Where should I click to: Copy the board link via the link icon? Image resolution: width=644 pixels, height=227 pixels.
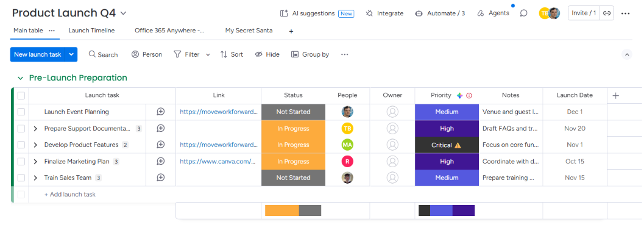coord(607,13)
